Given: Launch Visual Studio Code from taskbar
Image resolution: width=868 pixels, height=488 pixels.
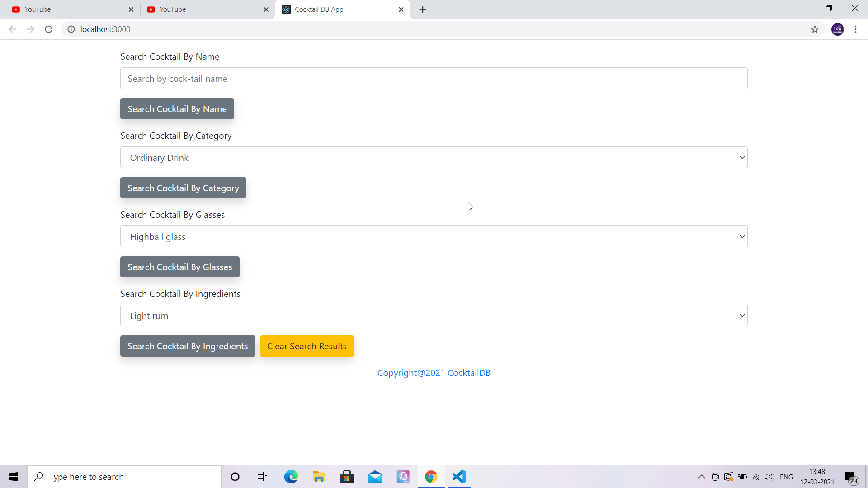Looking at the screenshot, I should (x=459, y=477).
